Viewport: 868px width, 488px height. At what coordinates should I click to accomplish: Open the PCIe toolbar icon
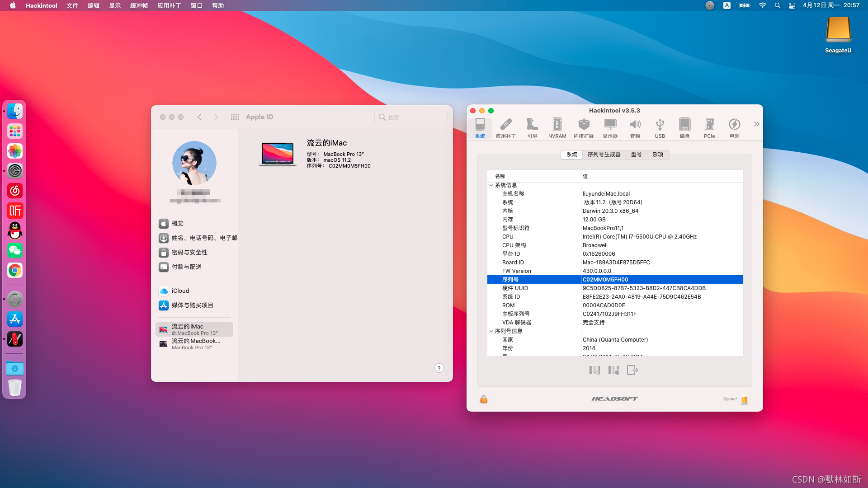pos(709,128)
